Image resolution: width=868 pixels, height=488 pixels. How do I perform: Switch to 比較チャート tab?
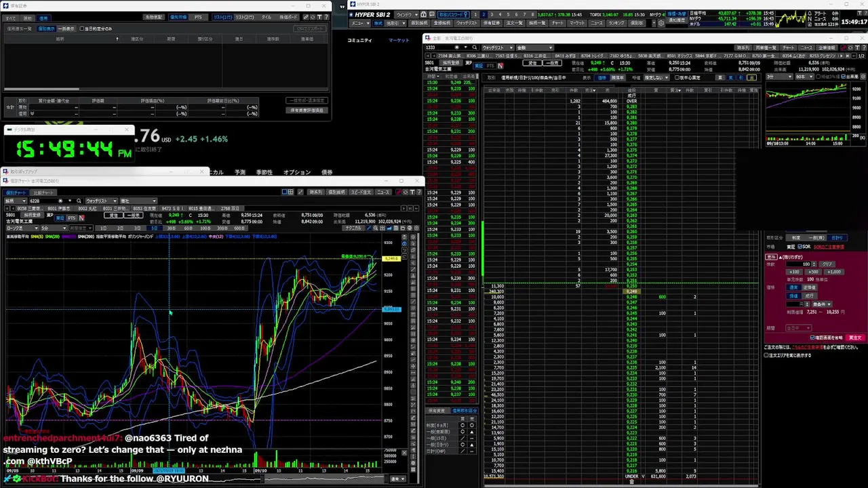(x=43, y=192)
